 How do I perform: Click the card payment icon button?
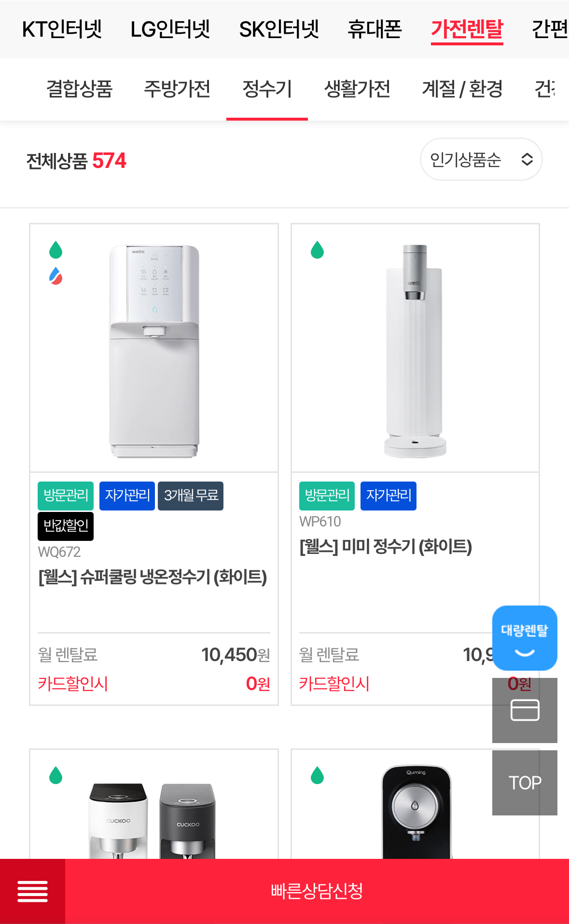pos(525,710)
